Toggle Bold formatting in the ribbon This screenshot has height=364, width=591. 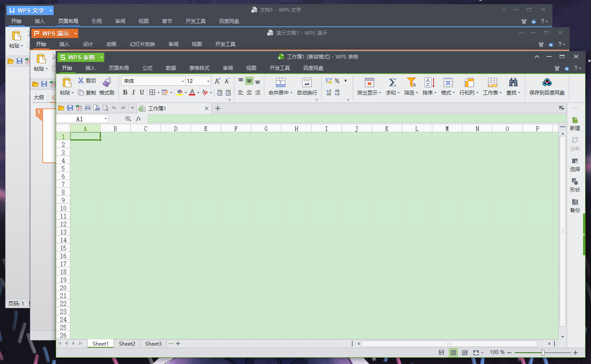tap(125, 92)
